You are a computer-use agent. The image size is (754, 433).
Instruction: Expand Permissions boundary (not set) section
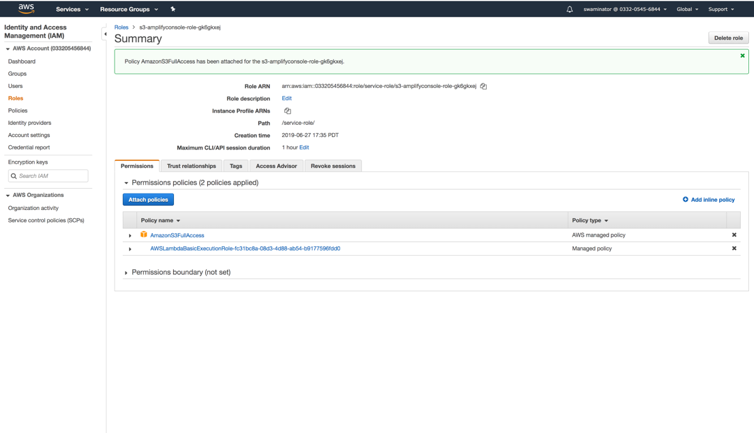click(126, 273)
